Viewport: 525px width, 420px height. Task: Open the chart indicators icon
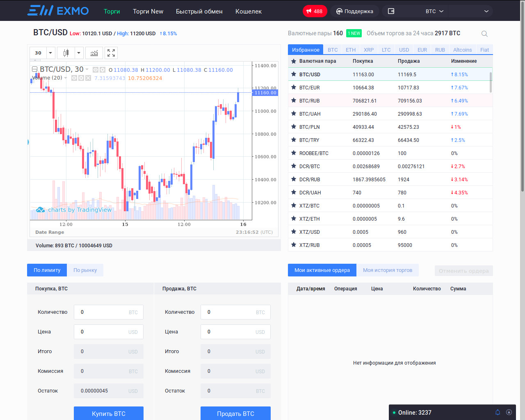pyautogui.click(x=94, y=53)
